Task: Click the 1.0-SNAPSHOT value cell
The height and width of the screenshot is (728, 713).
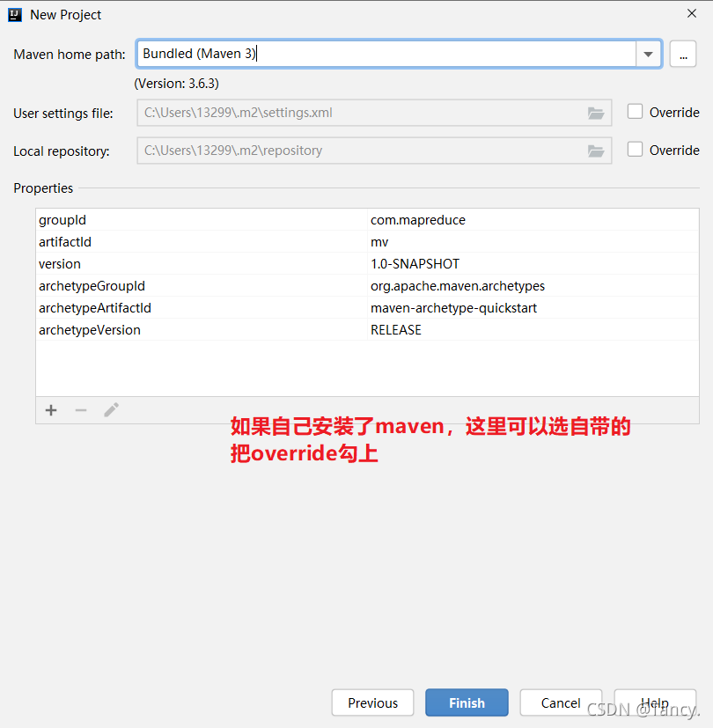Action: pyautogui.click(x=533, y=264)
